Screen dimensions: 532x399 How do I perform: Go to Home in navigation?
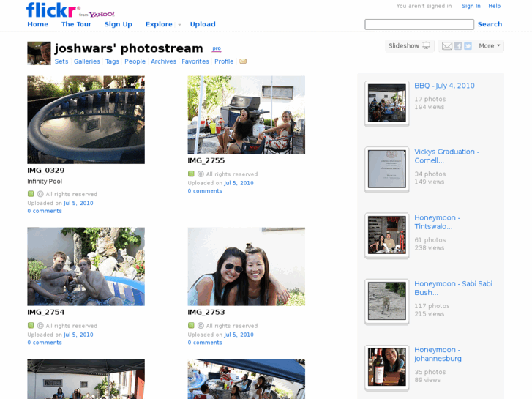[x=37, y=24]
